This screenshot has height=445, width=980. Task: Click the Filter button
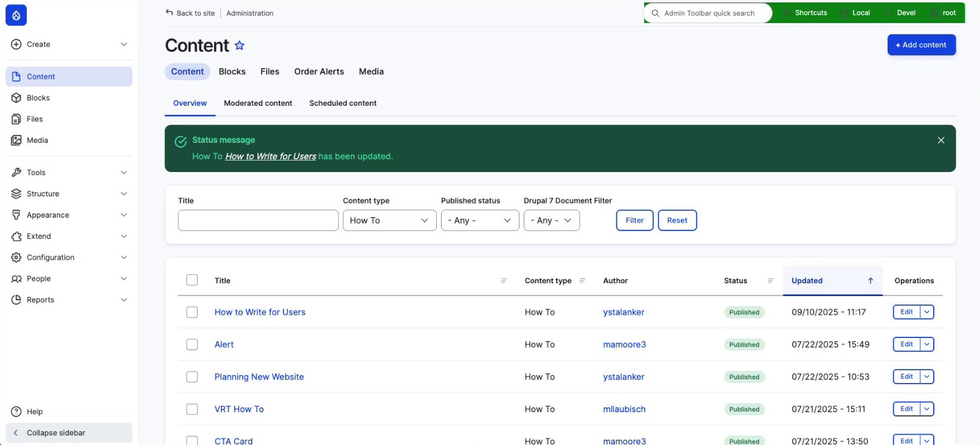click(634, 221)
